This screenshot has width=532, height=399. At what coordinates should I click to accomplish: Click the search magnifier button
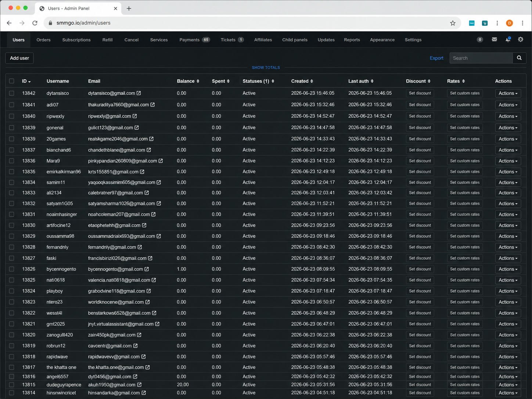pyautogui.click(x=519, y=58)
